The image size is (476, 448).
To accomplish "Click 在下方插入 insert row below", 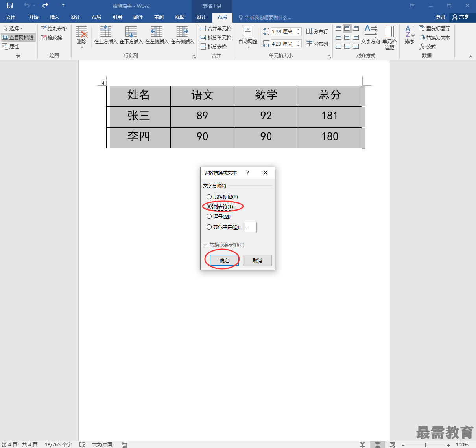I will 131,35.
